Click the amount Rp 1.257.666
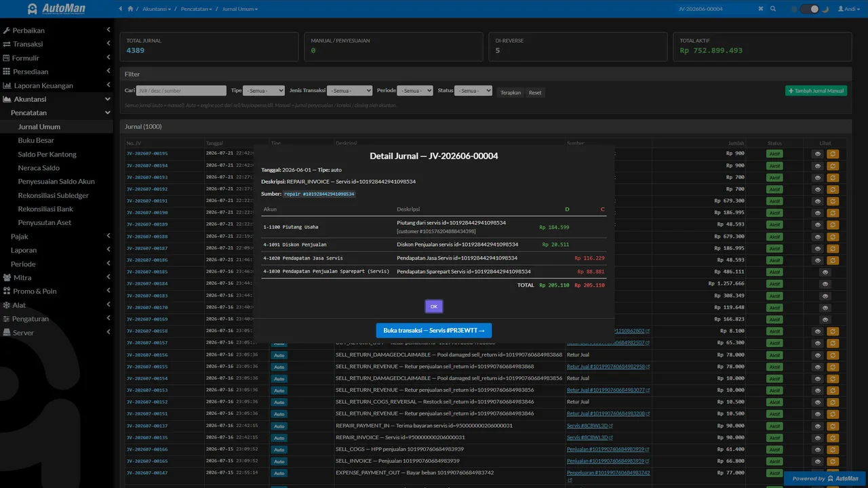Viewport: 868px width, 488px height. point(726,283)
